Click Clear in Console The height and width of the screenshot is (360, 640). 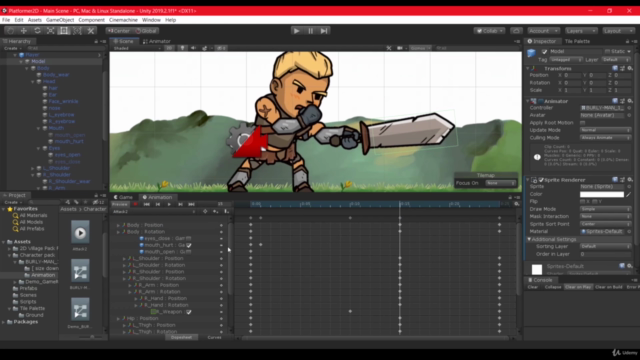pyautogui.click(x=533, y=287)
